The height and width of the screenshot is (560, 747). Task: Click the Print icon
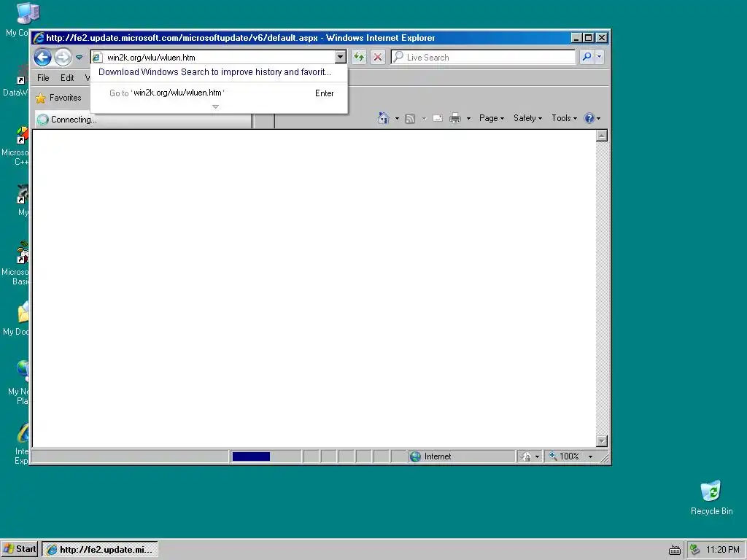455,118
